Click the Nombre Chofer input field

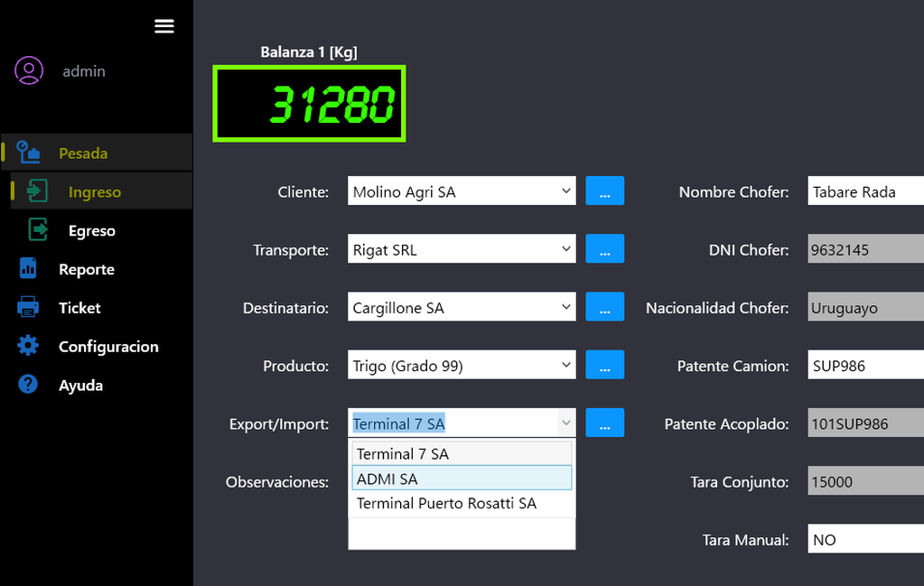[864, 191]
